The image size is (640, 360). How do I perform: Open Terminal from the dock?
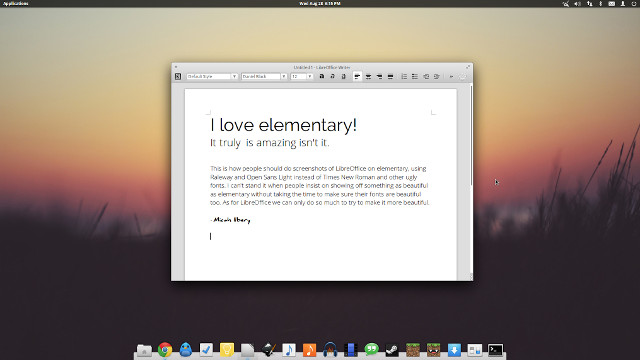click(x=496, y=350)
